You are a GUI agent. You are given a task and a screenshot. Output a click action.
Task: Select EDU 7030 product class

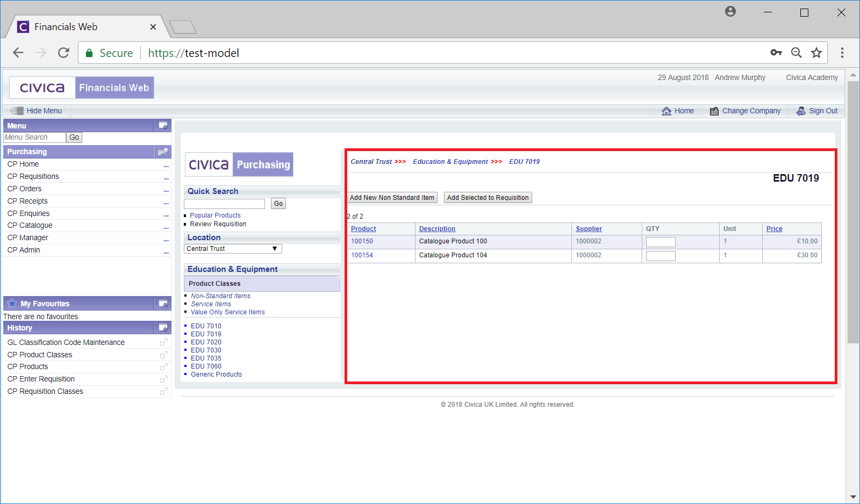click(x=206, y=350)
